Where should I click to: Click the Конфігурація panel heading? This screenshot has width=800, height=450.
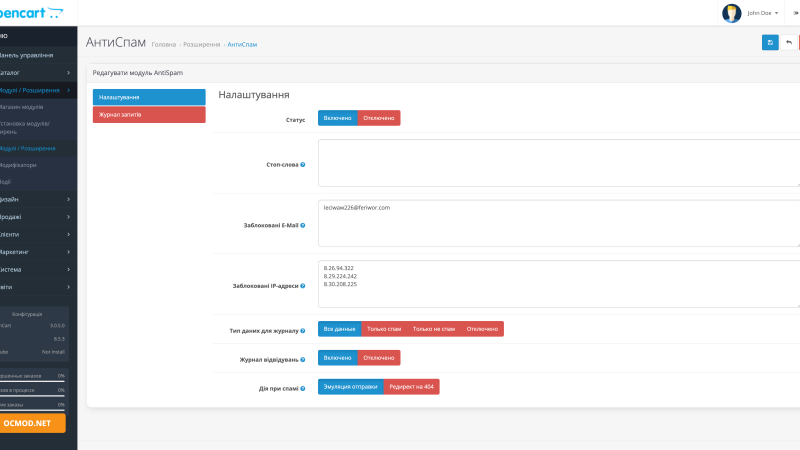click(27, 314)
